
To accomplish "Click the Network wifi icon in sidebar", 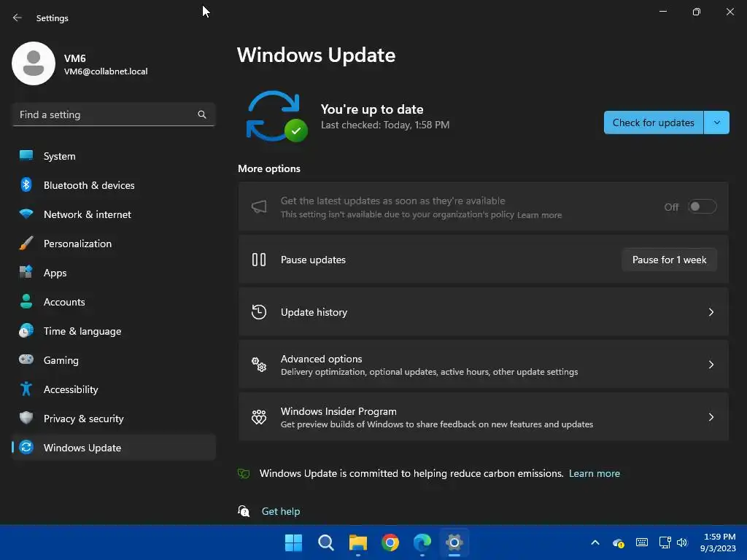I will (x=26, y=214).
